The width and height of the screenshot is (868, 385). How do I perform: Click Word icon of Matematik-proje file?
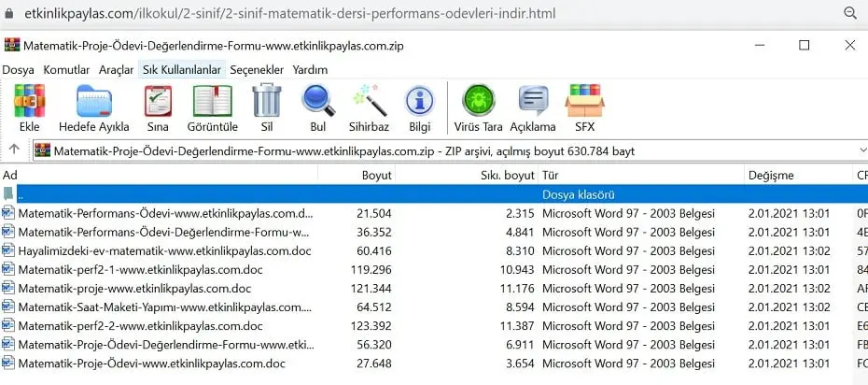8,289
